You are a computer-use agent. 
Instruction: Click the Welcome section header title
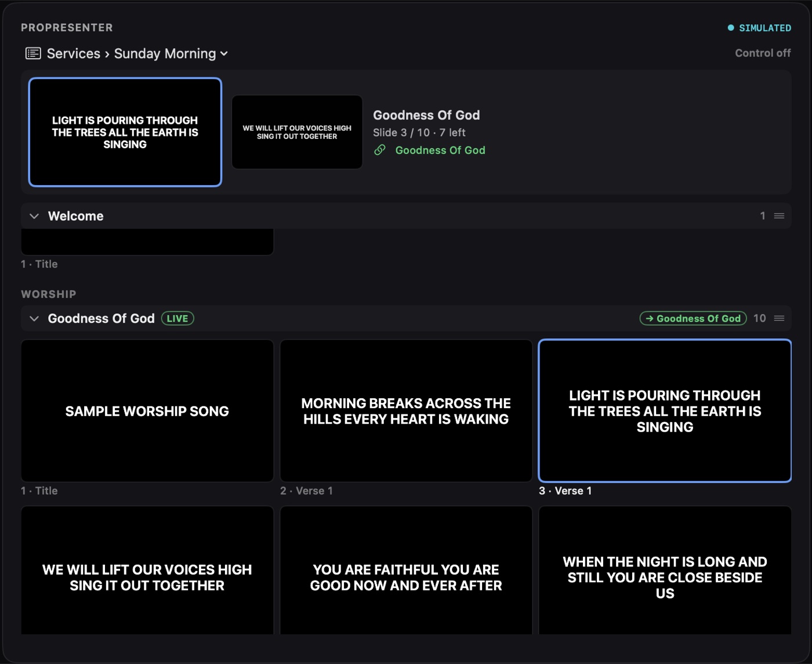point(76,216)
